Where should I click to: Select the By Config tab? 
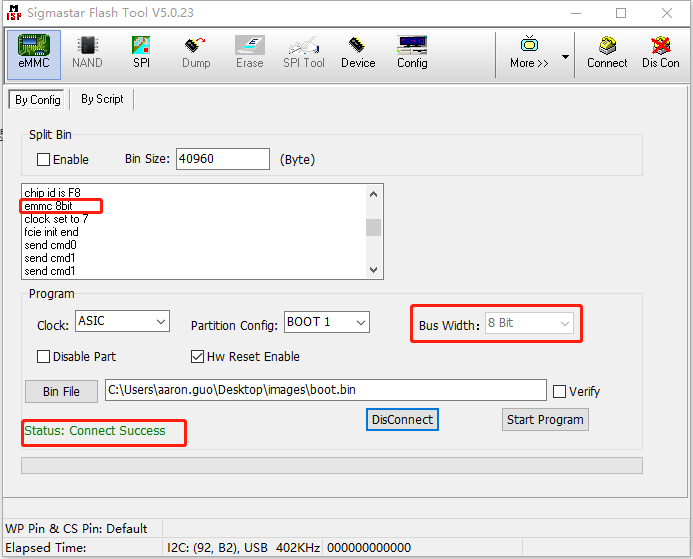point(36,100)
